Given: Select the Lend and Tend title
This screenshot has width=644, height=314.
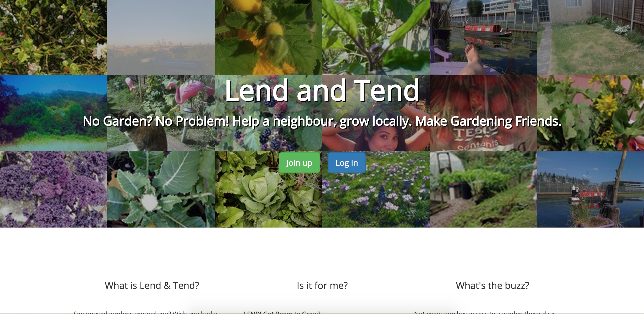Looking at the screenshot, I should tap(322, 90).
